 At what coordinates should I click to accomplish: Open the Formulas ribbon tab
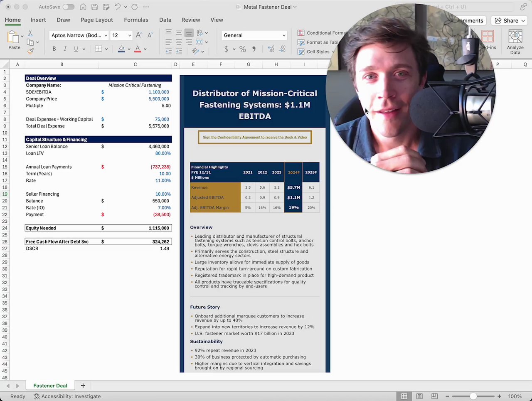tap(136, 20)
